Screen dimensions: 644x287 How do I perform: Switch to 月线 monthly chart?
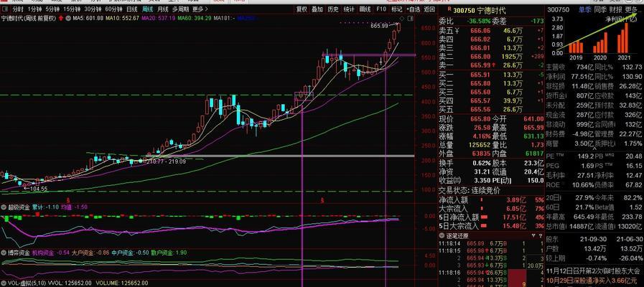pyautogui.click(x=163, y=9)
